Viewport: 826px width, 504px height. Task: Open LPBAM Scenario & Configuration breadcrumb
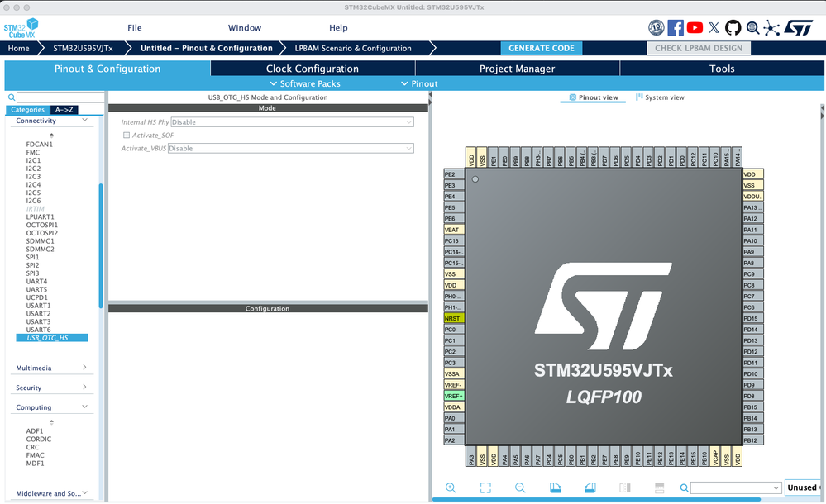point(353,48)
